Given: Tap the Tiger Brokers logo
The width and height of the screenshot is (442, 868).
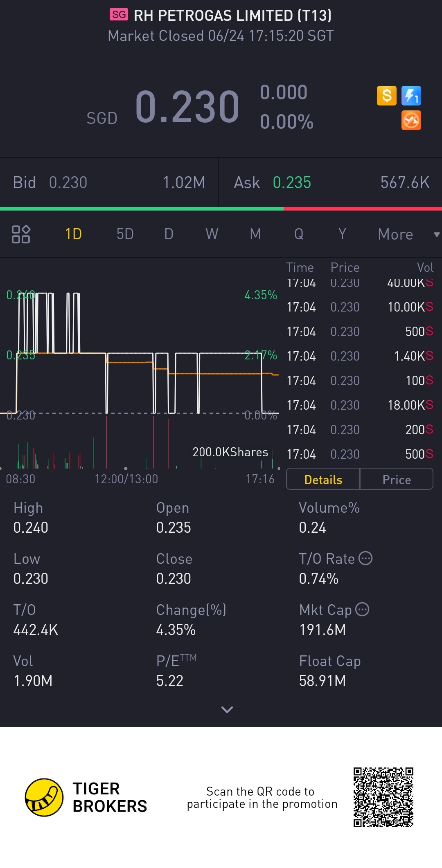Looking at the screenshot, I should coord(44,797).
